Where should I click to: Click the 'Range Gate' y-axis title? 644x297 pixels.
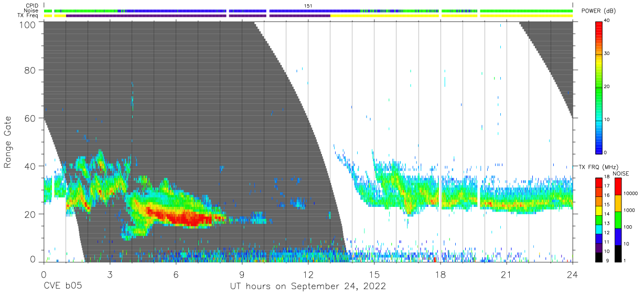point(8,142)
